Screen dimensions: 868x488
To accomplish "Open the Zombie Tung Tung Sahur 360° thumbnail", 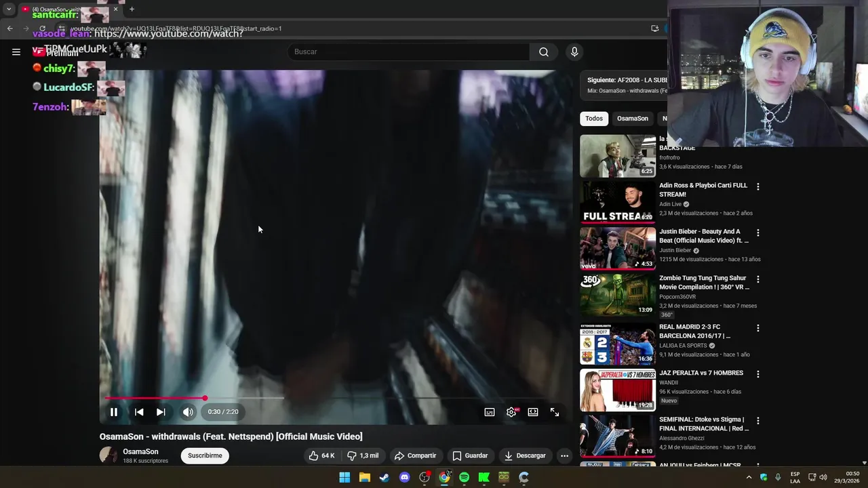I will pos(618,295).
